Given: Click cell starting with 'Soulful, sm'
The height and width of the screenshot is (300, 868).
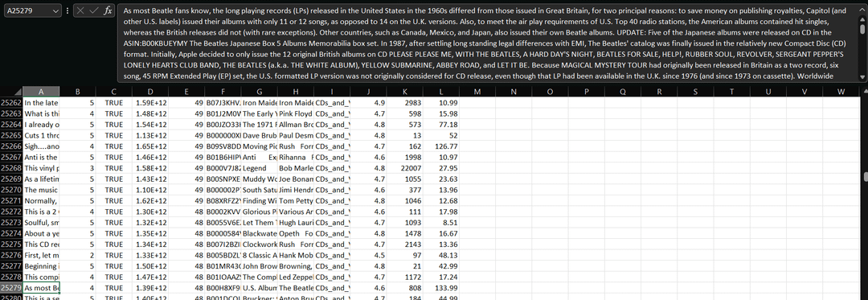Looking at the screenshot, I should 41,223.
